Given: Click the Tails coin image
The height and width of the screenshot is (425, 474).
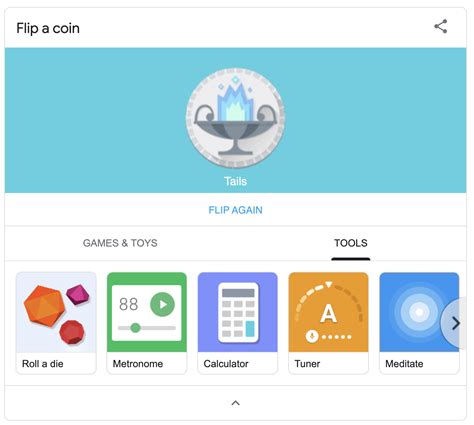Looking at the screenshot, I should [x=235, y=118].
